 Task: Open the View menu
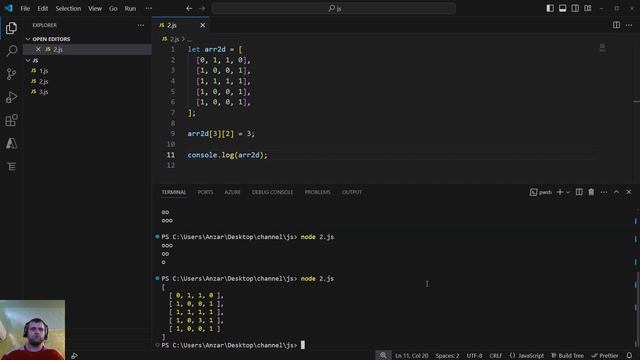tap(95, 8)
